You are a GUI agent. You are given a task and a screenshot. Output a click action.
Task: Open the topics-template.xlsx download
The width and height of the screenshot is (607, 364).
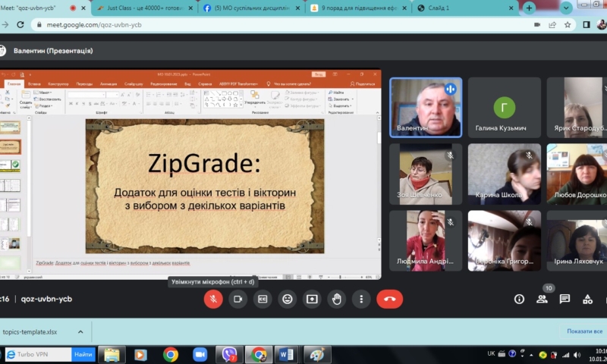(x=30, y=332)
